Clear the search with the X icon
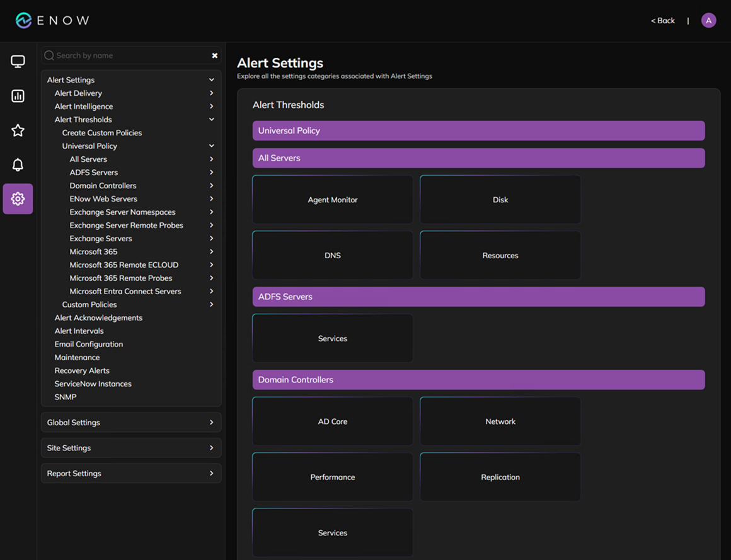Screen dimensions: 731x560 tap(214, 55)
